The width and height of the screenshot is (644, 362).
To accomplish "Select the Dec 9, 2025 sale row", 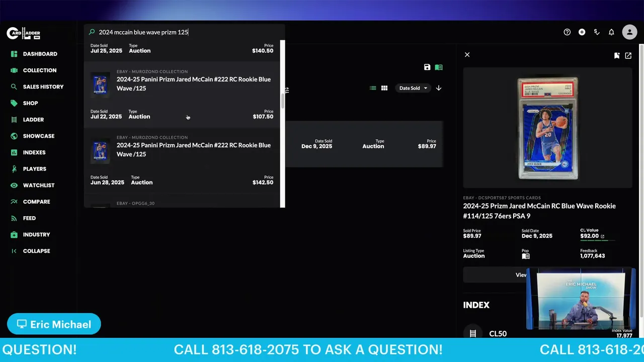I will tap(364, 144).
